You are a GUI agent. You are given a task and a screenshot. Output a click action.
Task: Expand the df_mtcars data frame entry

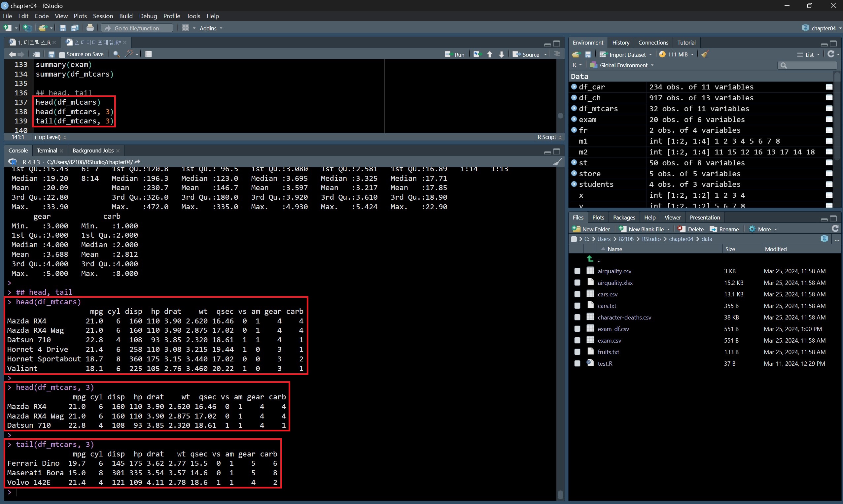[x=574, y=108]
